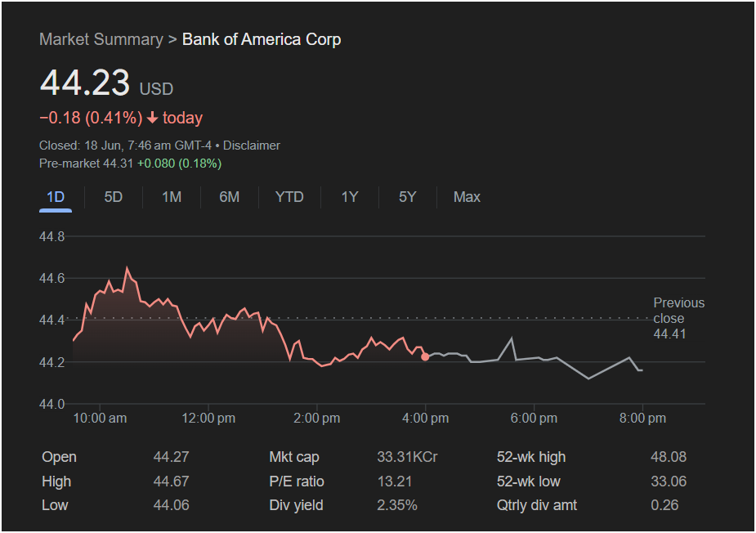Click the 6:00 pm axis label
Image resolution: width=756 pixels, height=533 pixels.
click(534, 419)
